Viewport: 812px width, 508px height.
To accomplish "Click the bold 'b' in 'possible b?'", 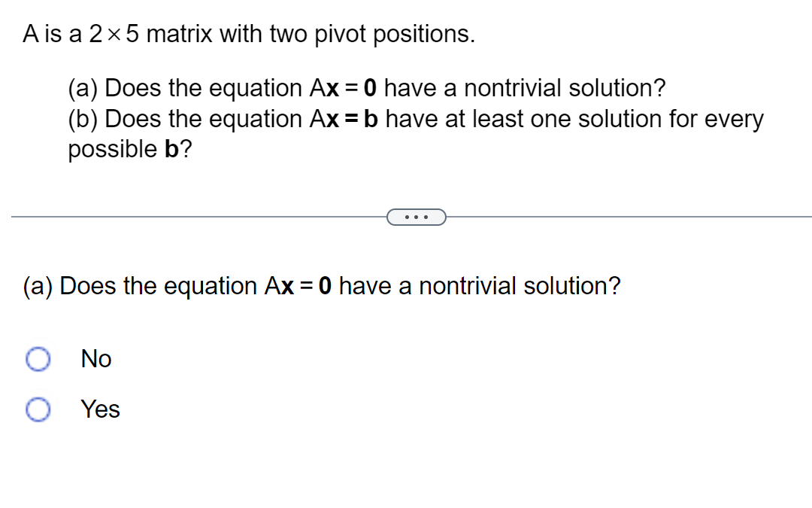I will [x=171, y=149].
